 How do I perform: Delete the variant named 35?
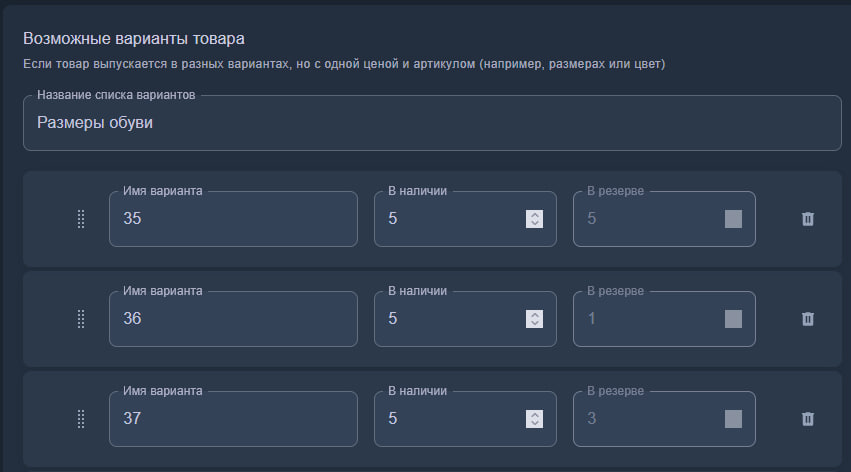[x=808, y=219]
